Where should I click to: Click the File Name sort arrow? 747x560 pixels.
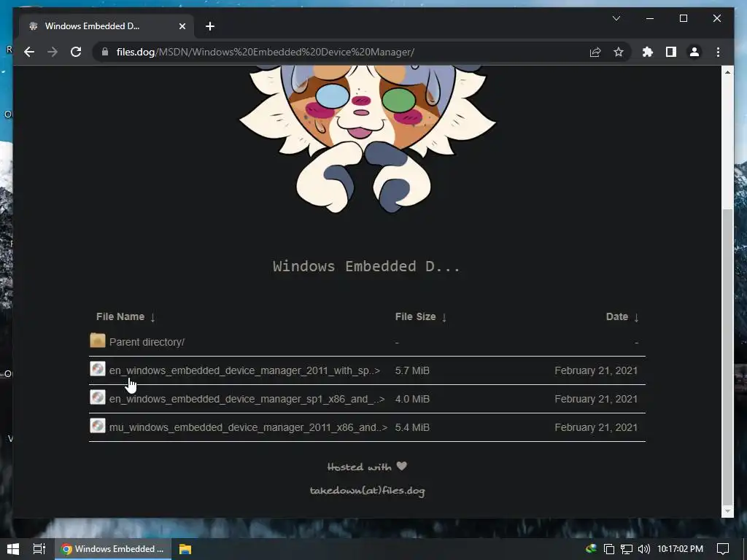point(152,317)
